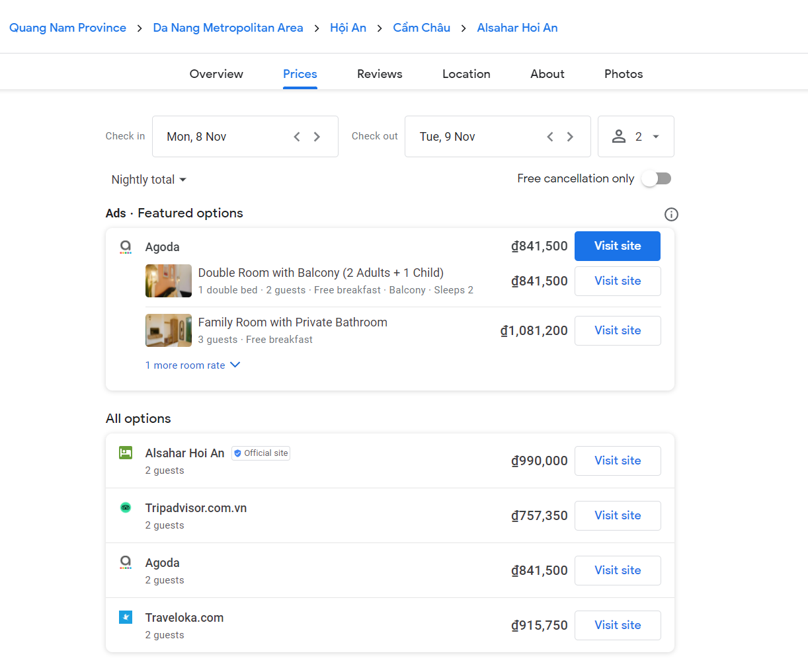The height and width of the screenshot is (672, 808).
Task: Click the blue Agoda Visit site button
Action: [x=617, y=246]
